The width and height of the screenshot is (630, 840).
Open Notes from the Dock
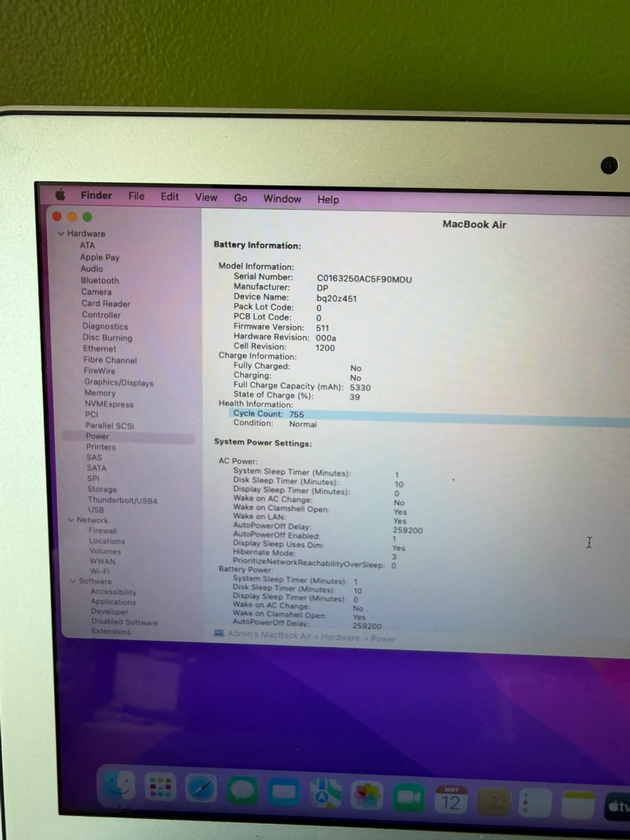pos(578,804)
